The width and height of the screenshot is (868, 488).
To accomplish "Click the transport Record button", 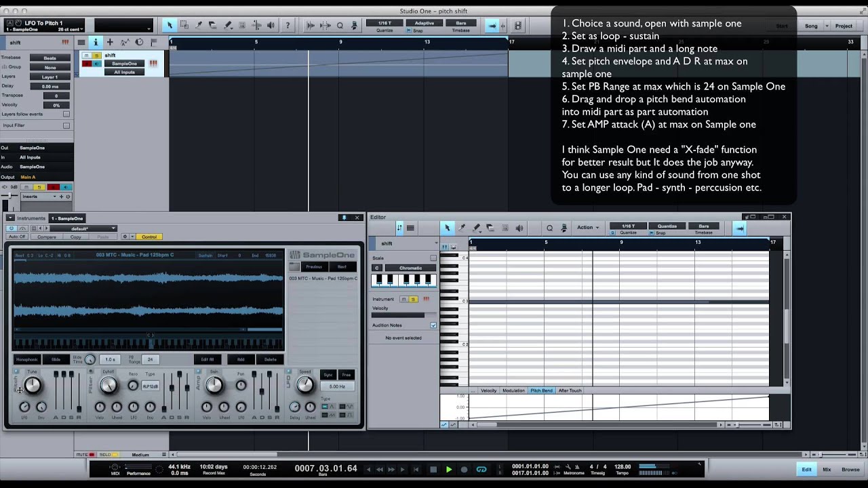I will 464,469.
